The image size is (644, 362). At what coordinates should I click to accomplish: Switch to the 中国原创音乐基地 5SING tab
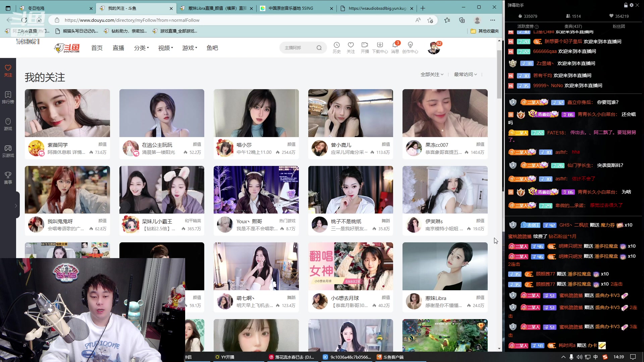(296, 8)
